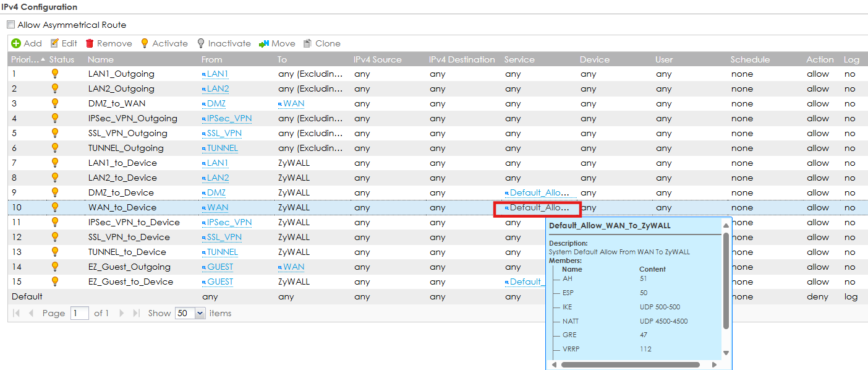Select the NATT member in tooltip
This screenshot has width=868, height=370.
571,321
